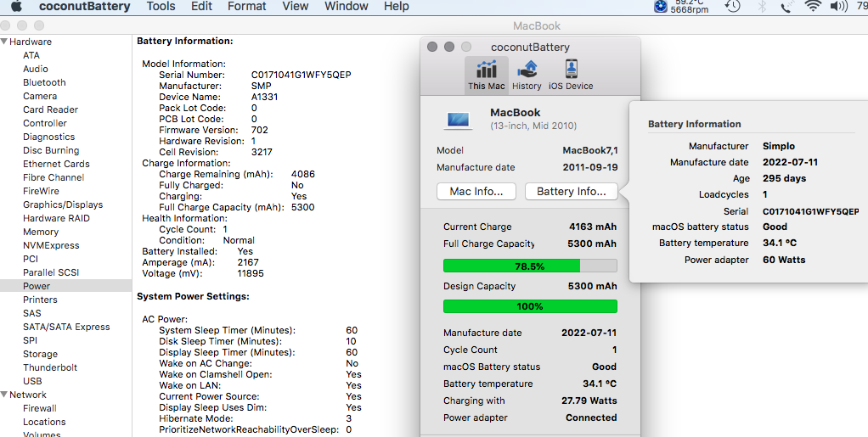Viewport: 868px width, 437px height.
Task: Click the 4163 mAh current charge value
Action: [x=592, y=227]
